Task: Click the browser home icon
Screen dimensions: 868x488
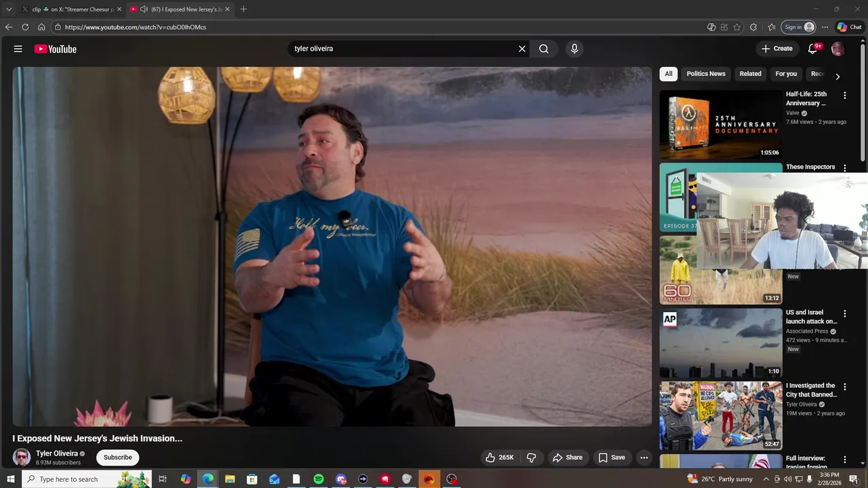Action: 41,27
